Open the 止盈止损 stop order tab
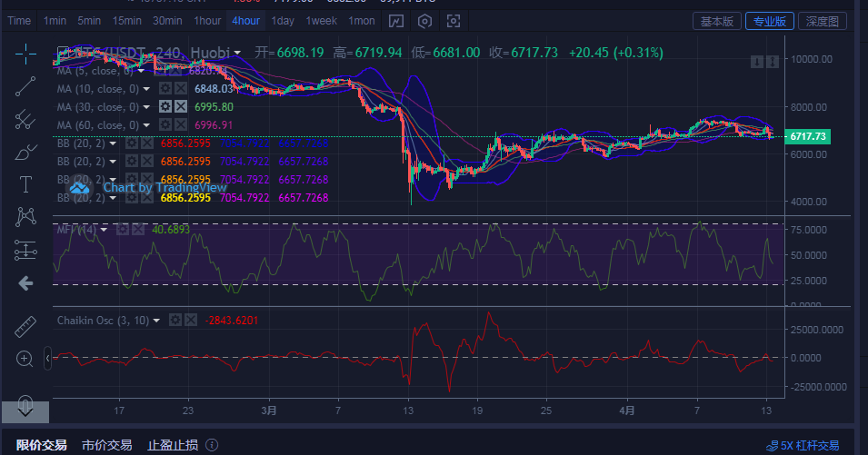This screenshot has height=455, width=868. point(173,445)
